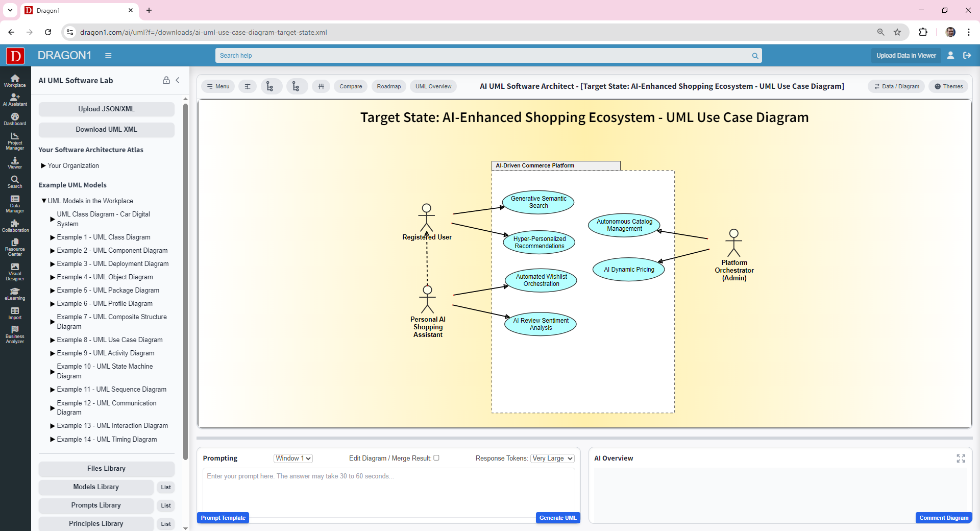
Task: Open the Project Manager tool
Action: pos(15,141)
